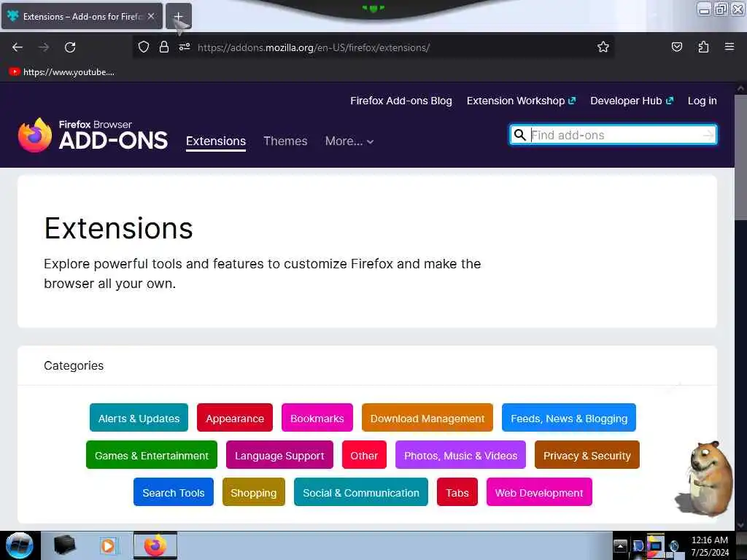Select the Web Development category
The width and height of the screenshot is (747, 560).
point(539,492)
